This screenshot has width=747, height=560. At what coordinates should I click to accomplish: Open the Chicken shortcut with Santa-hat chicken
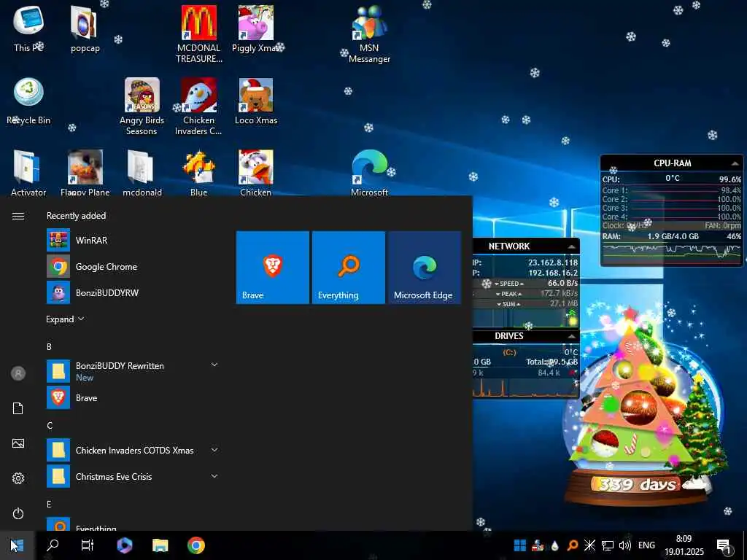256,172
